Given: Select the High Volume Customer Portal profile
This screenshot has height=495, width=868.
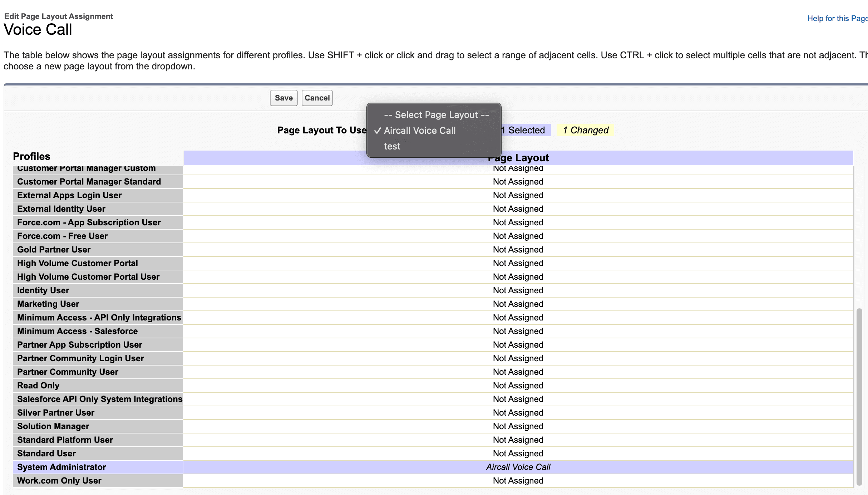Looking at the screenshot, I should pyautogui.click(x=77, y=263).
